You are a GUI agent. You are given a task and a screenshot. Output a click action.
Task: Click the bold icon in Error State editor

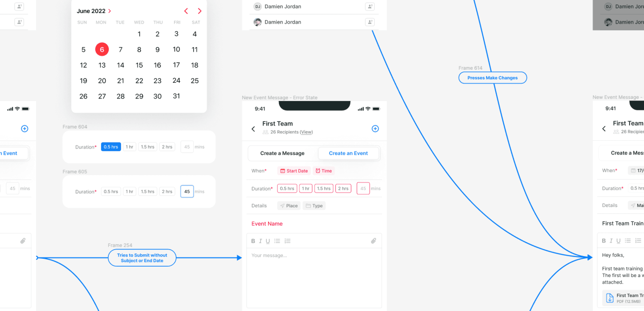pyautogui.click(x=253, y=241)
